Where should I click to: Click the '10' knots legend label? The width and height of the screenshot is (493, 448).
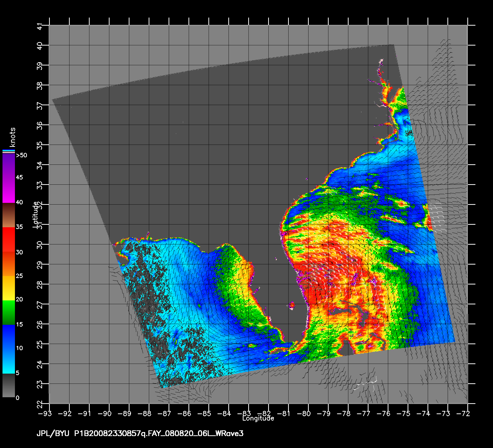[x=19, y=348]
